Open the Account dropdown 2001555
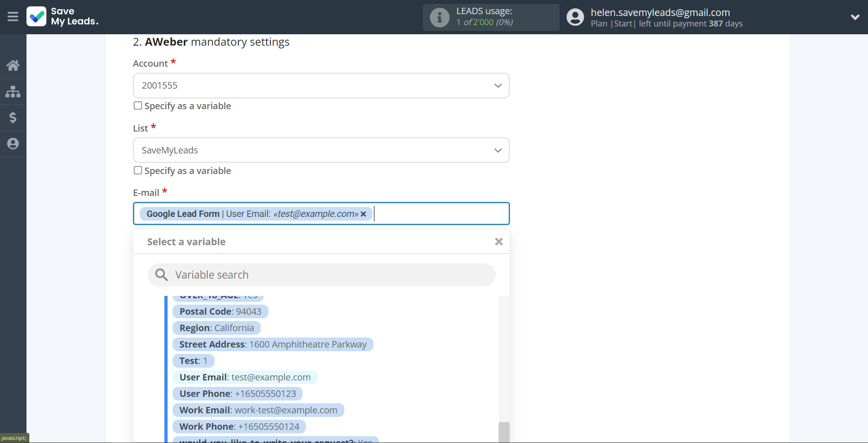The width and height of the screenshot is (868, 443). (x=321, y=85)
